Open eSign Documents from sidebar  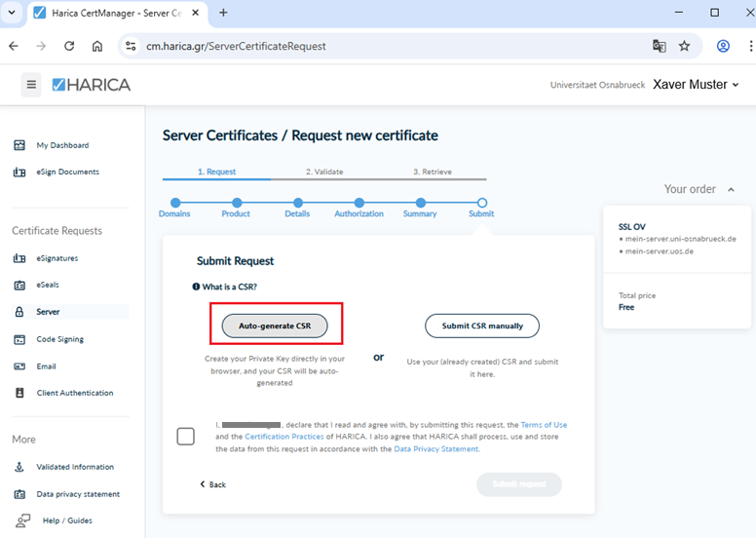(68, 172)
